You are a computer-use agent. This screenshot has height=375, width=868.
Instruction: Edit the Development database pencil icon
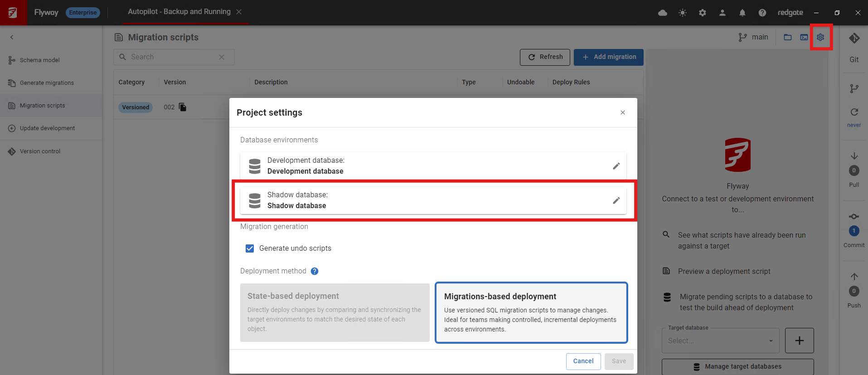(616, 166)
